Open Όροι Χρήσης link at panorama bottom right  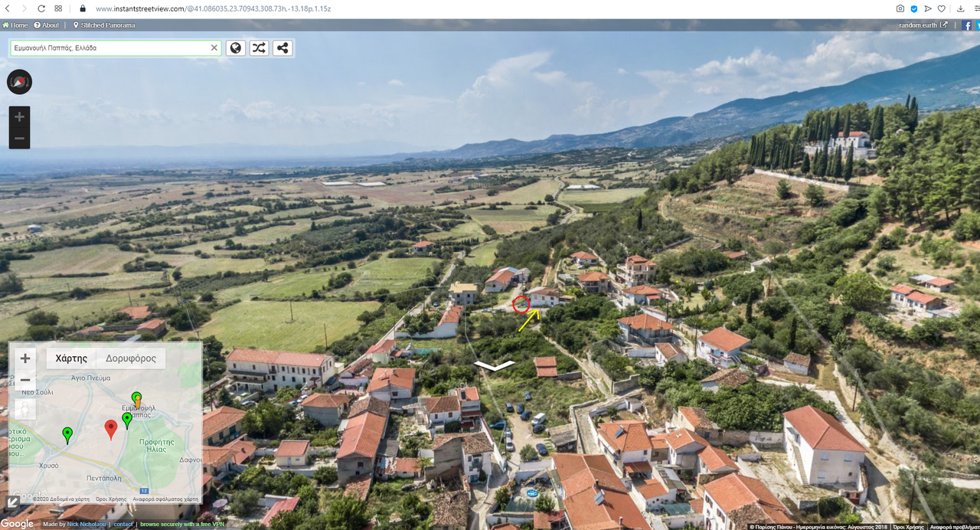click(910, 527)
